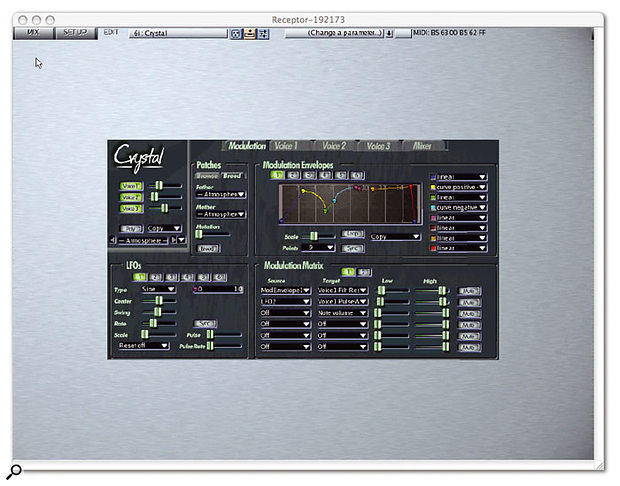
Task: Adjust the LFO Center slider
Action: [159, 301]
